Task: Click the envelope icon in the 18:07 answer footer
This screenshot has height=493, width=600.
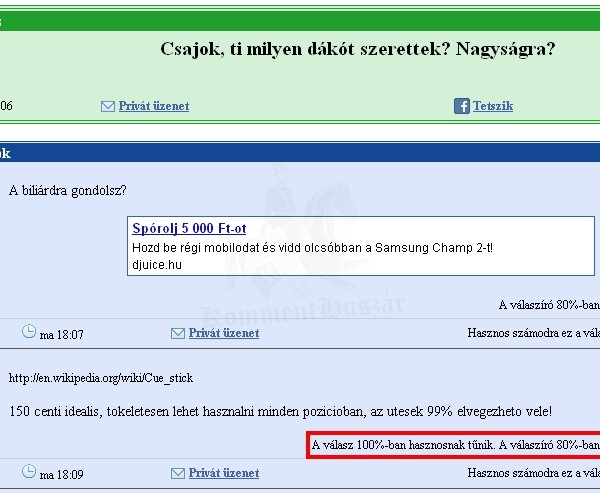Action: point(178,333)
